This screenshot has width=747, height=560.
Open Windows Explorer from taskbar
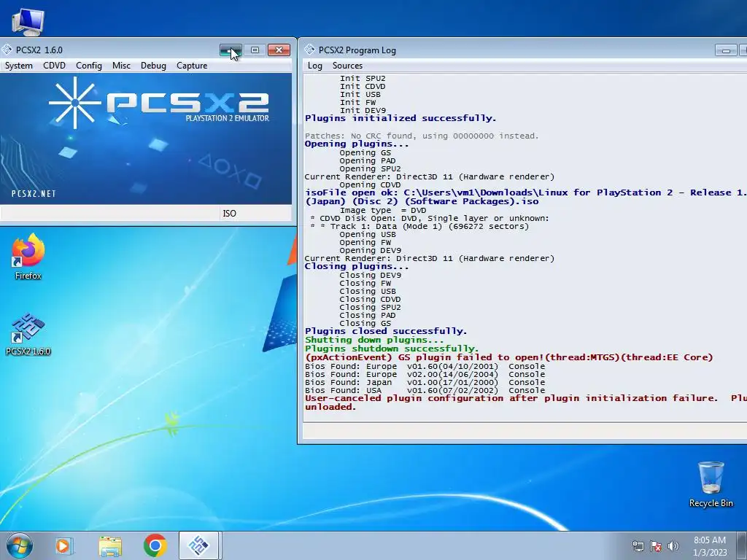coord(110,545)
